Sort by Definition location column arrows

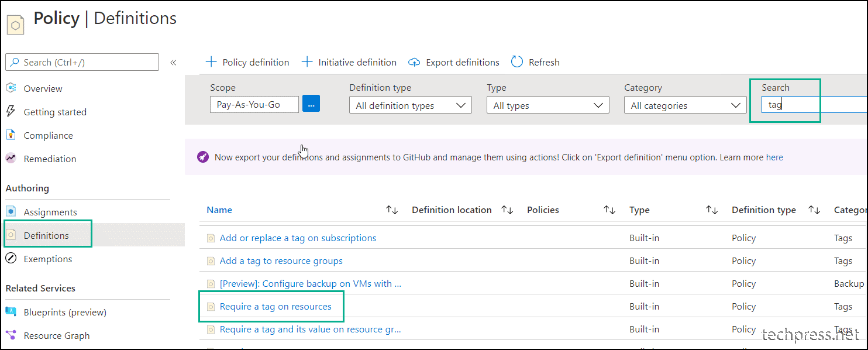coord(507,210)
